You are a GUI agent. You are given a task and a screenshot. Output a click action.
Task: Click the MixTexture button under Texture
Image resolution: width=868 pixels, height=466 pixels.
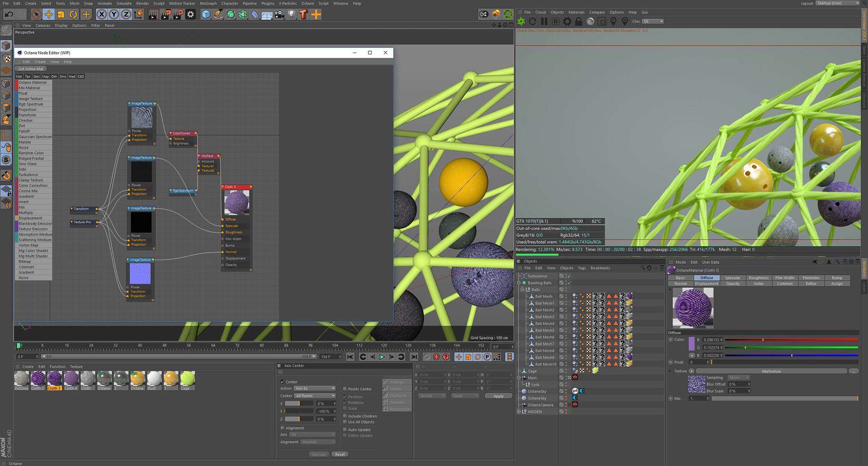pyautogui.click(x=771, y=371)
